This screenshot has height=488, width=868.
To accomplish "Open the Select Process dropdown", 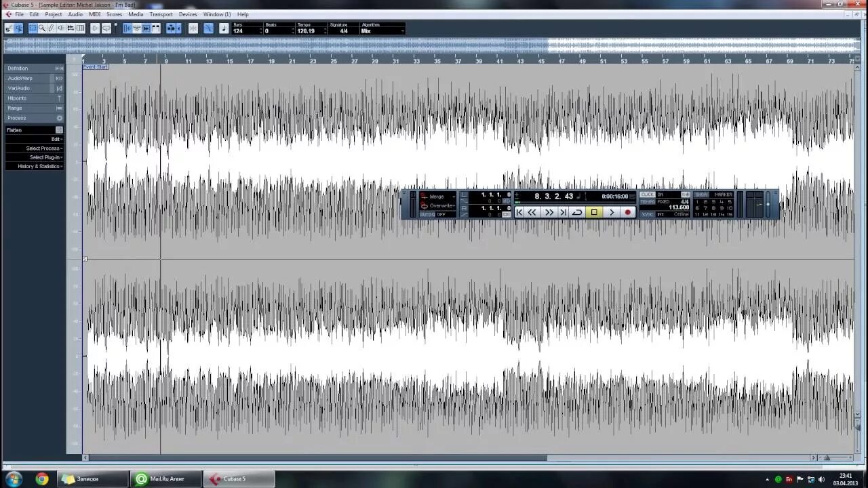I will [35, 148].
